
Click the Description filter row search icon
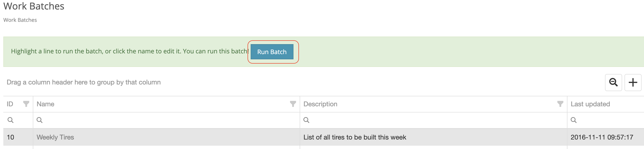pyautogui.click(x=306, y=120)
